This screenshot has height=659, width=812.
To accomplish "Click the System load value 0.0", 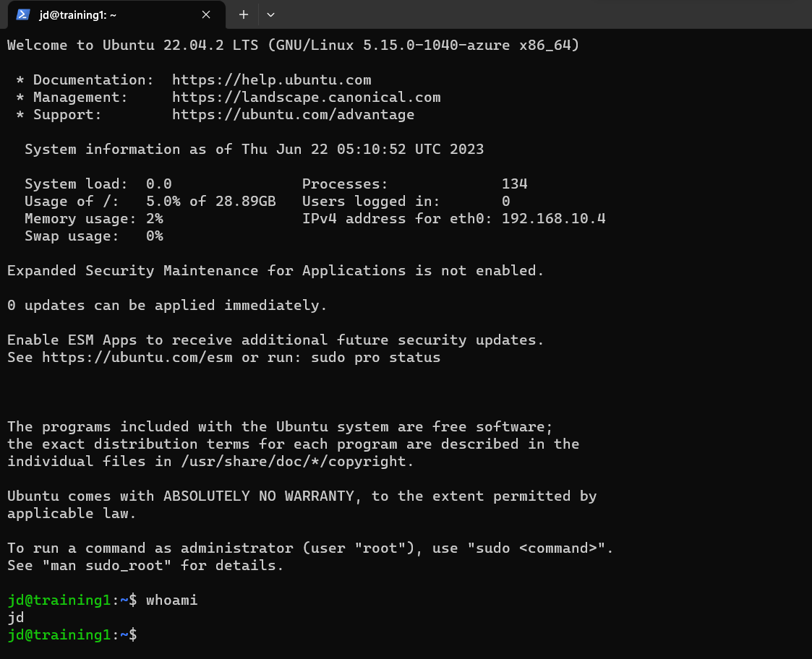I will pos(158,184).
